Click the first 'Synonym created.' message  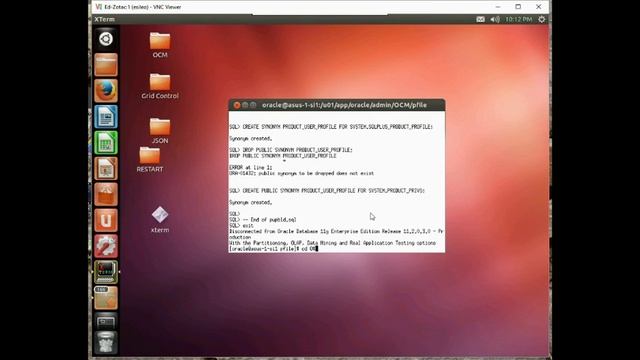click(x=251, y=138)
